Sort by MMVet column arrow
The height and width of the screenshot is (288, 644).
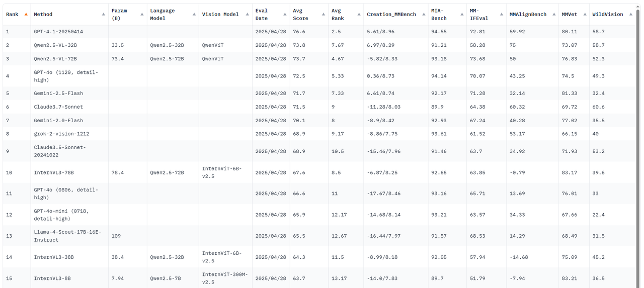(x=585, y=14)
